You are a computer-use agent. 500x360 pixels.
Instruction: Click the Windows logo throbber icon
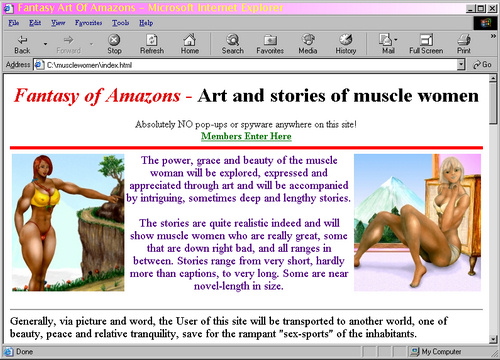pos(485,23)
